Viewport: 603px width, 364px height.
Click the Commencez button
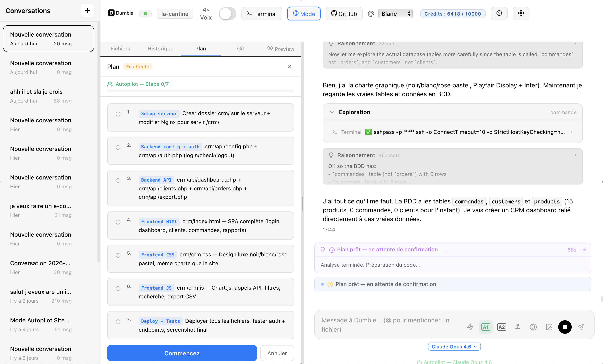[x=182, y=353]
